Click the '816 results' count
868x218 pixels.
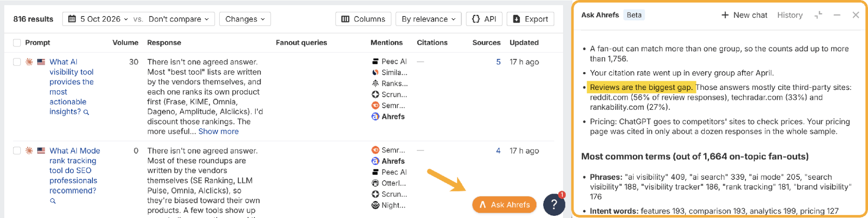pyautogui.click(x=33, y=19)
